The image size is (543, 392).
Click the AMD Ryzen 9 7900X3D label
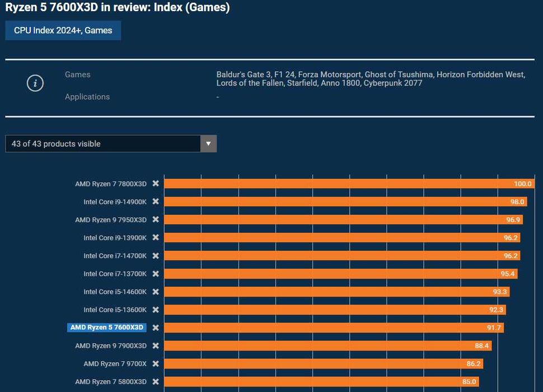coord(111,346)
